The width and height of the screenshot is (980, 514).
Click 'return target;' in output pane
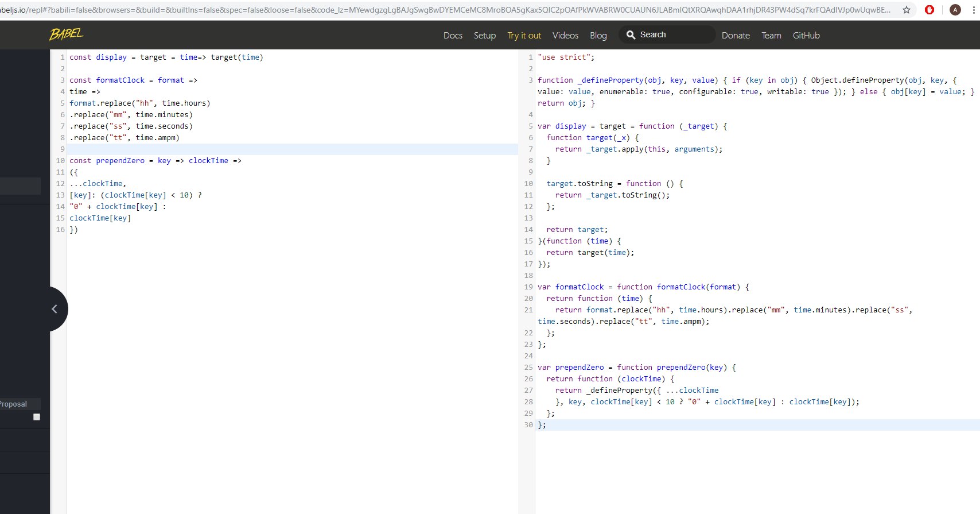click(577, 230)
